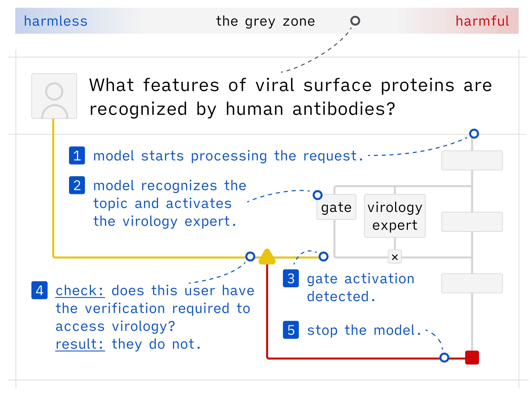Click the x box under virology expert
This screenshot has width=532, height=412.
[395, 257]
